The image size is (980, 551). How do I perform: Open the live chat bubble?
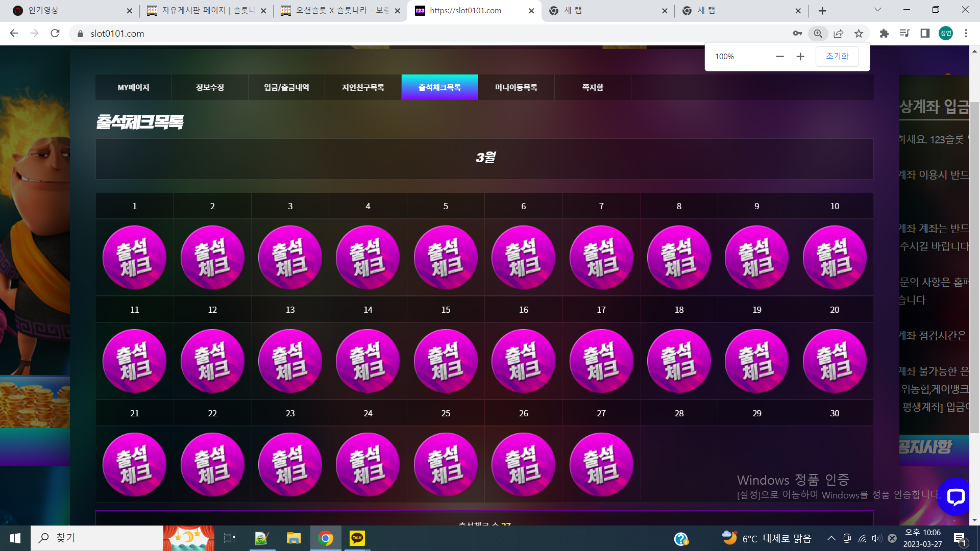(x=955, y=496)
